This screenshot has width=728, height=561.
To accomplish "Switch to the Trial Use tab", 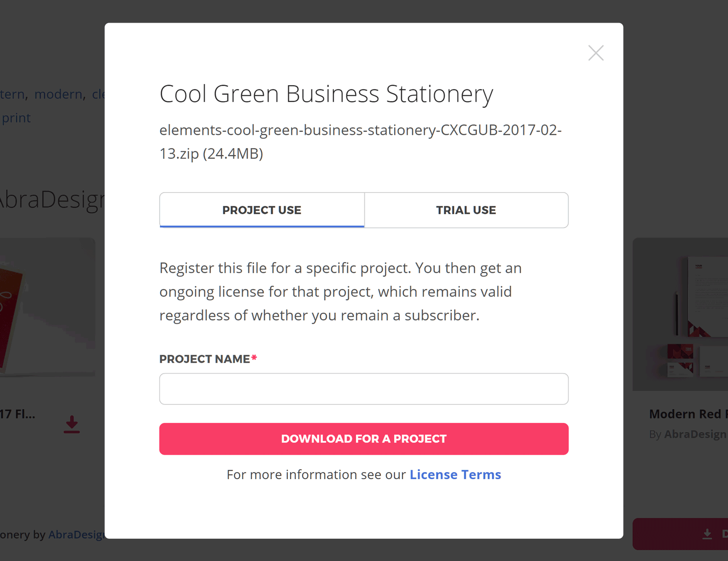I will tap(466, 210).
